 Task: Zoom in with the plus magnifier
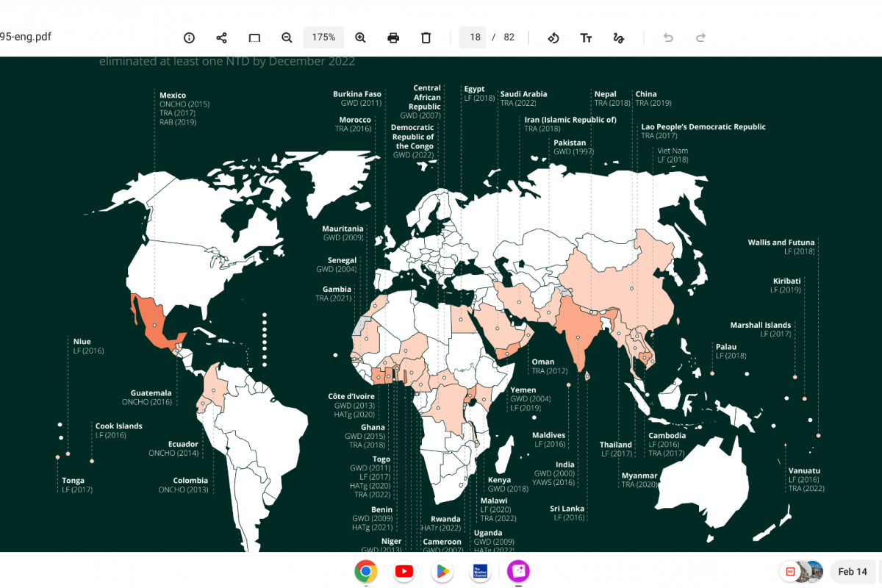pyautogui.click(x=360, y=37)
